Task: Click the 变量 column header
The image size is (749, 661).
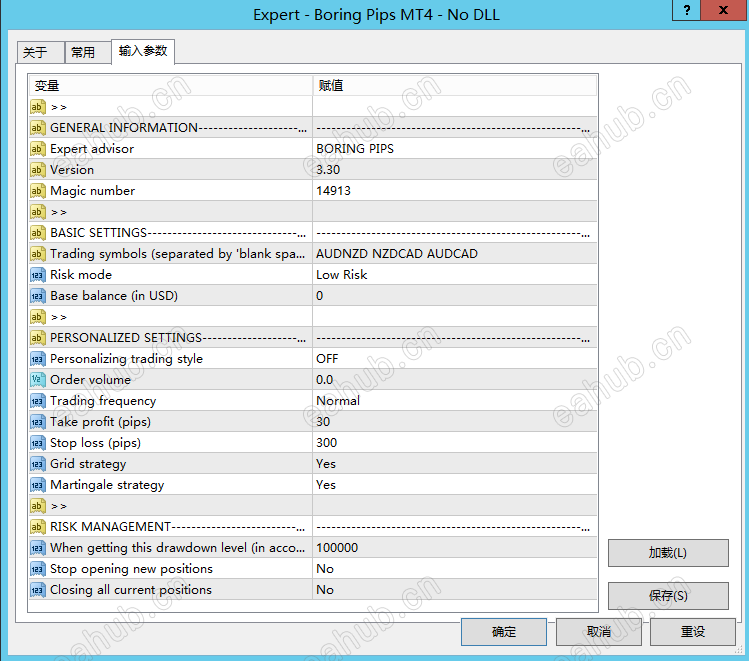Action: [x=171, y=86]
